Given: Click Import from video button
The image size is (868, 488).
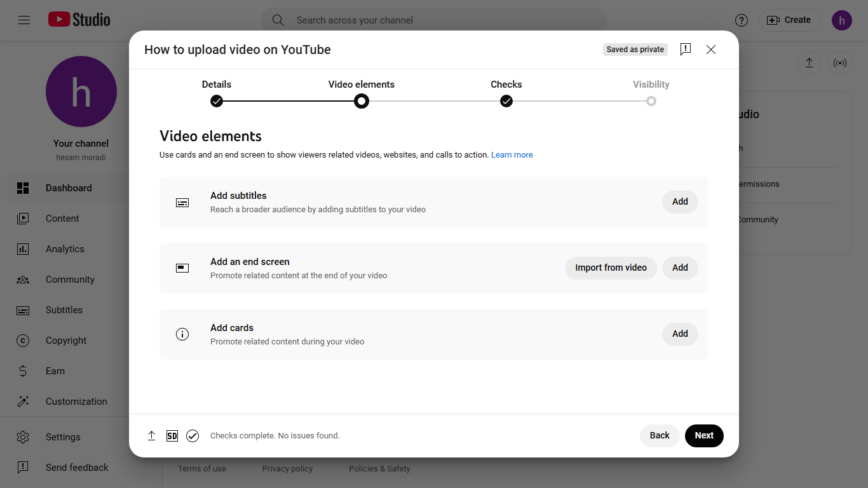Looking at the screenshot, I should click(611, 268).
